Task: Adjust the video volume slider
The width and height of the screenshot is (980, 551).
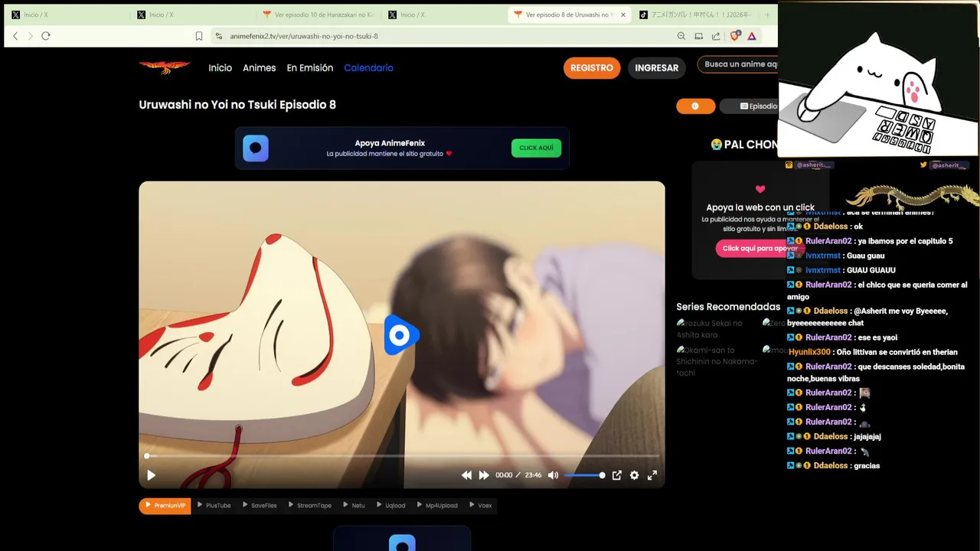Action: coord(584,475)
